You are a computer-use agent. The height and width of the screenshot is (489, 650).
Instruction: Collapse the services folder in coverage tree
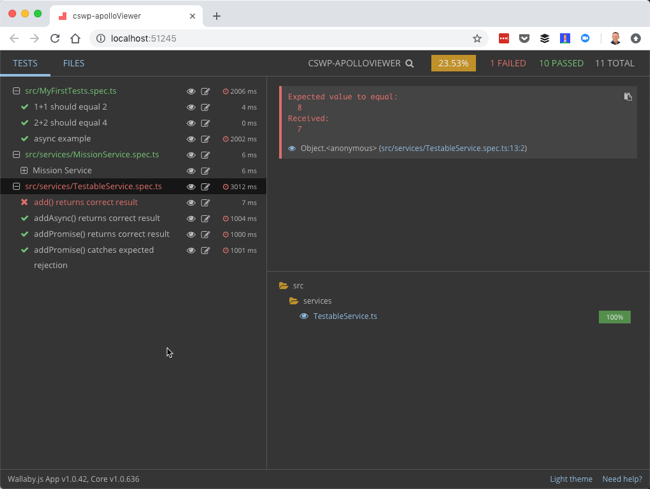(293, 301)
